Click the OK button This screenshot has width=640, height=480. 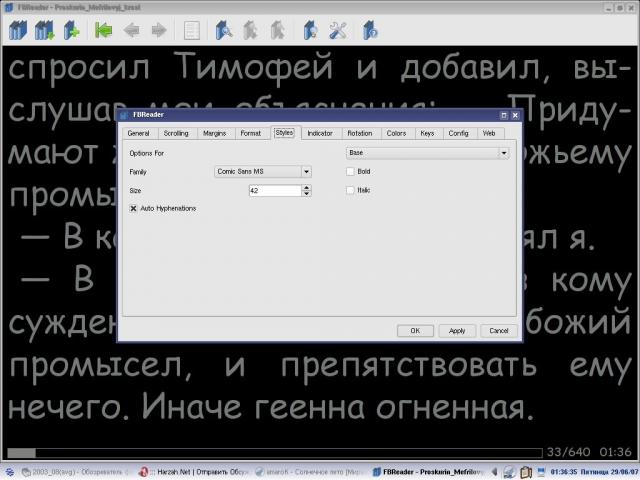click(x=415, y=331)
